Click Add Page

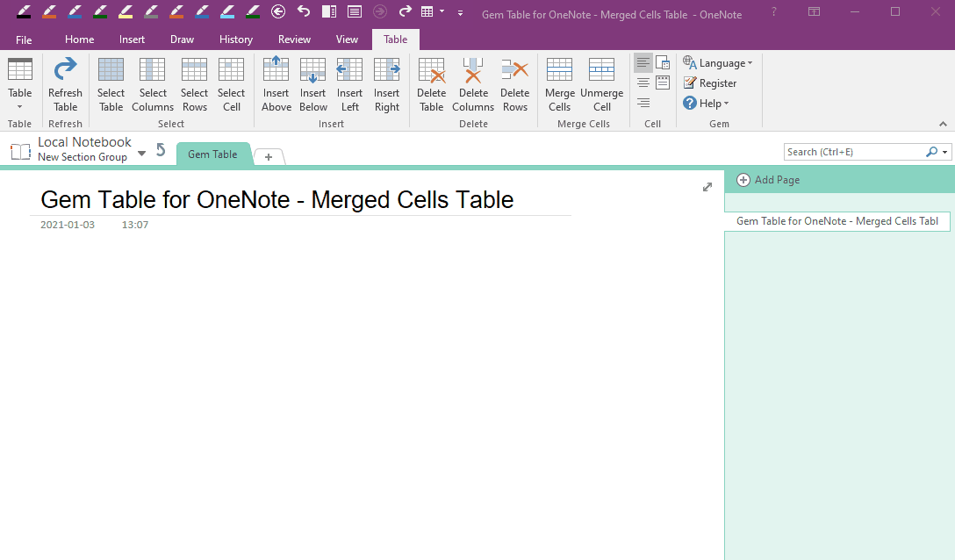click(769, 180)
